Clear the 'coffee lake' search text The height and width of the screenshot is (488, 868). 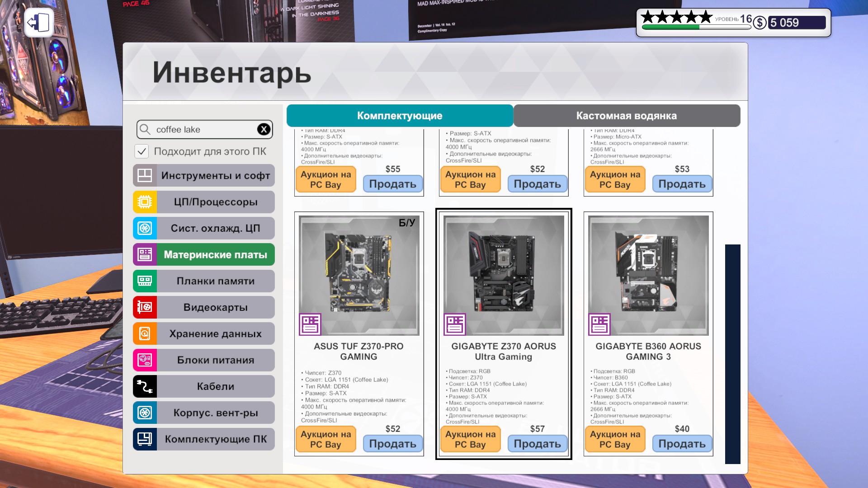click(x=264, y=130)
